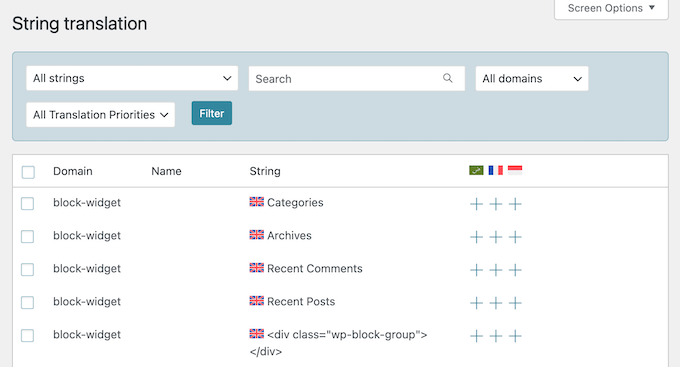The image size is (680, 367).
Task: Focus the Search input field
Action: (356, 79)
